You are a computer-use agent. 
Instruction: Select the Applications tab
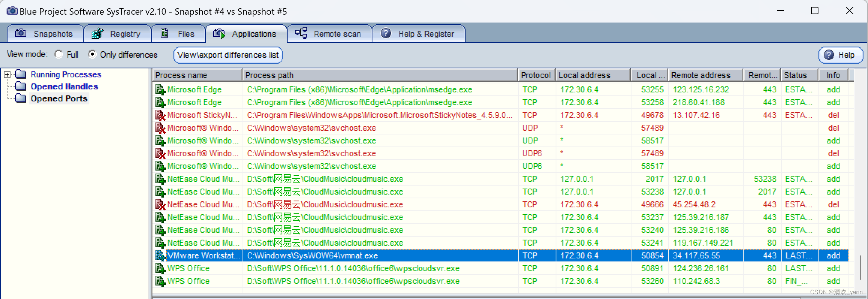(246, 34)
